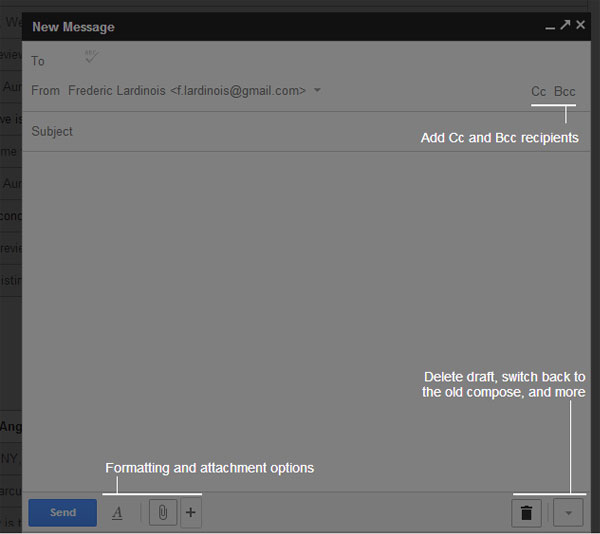
Task: Focus the To recipients field
Action: point(306,61)
